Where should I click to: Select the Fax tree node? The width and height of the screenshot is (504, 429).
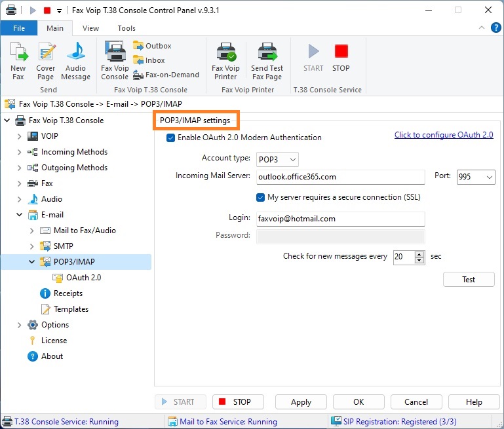point(47,183)
